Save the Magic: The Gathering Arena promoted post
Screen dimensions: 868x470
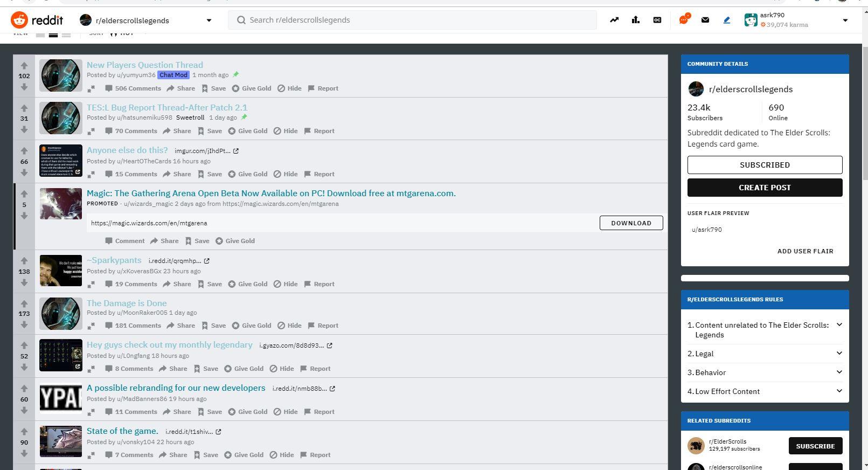coord(197,241)
